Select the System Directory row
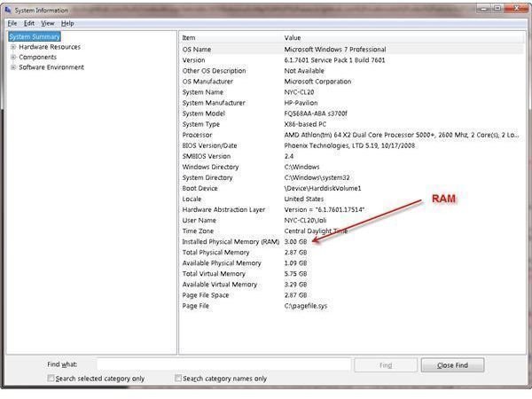The image size is (532, 399). 352,177
